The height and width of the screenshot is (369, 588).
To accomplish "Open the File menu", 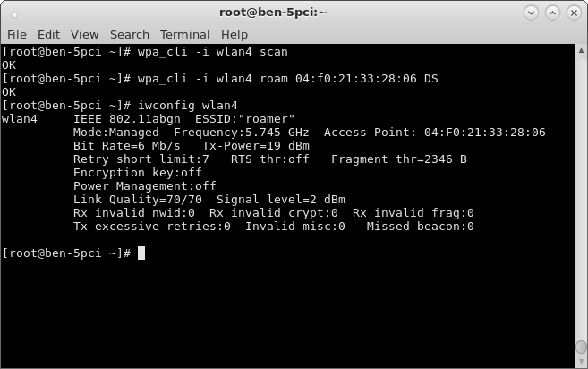I will coord(17,35).
